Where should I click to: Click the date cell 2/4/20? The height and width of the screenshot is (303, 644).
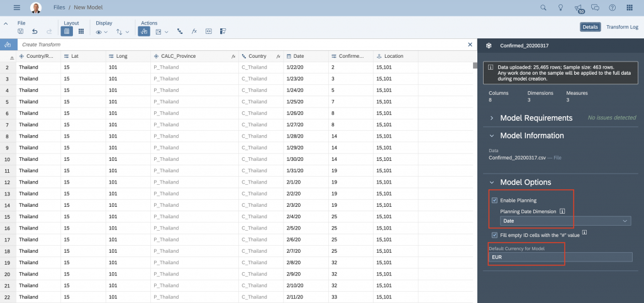306,216
